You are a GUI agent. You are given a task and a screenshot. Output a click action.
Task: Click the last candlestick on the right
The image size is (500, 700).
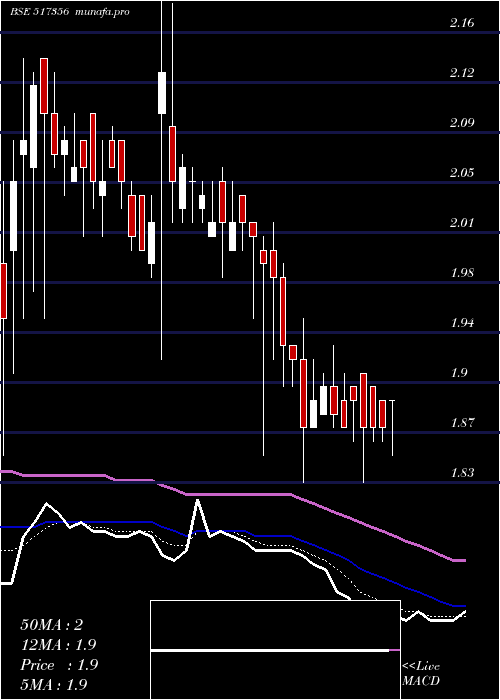392,428
